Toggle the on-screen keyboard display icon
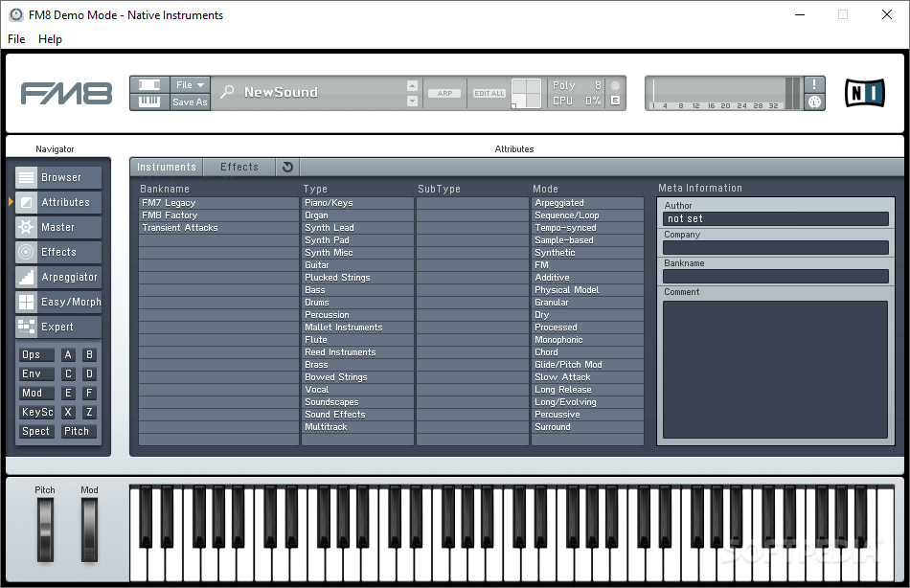 [149, 102]
